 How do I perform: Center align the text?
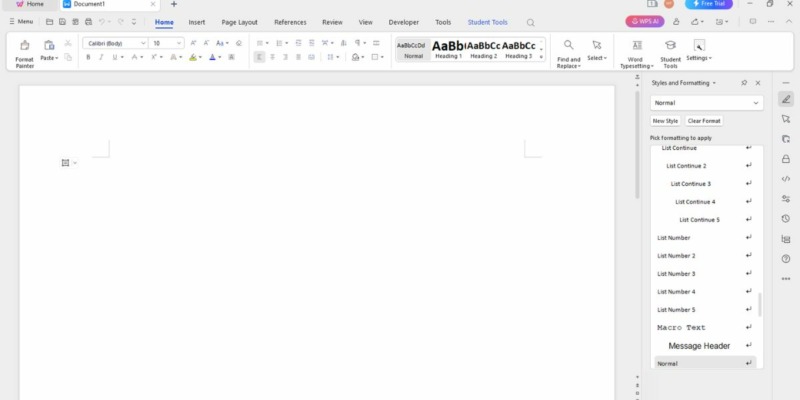[x=272, y=57]
